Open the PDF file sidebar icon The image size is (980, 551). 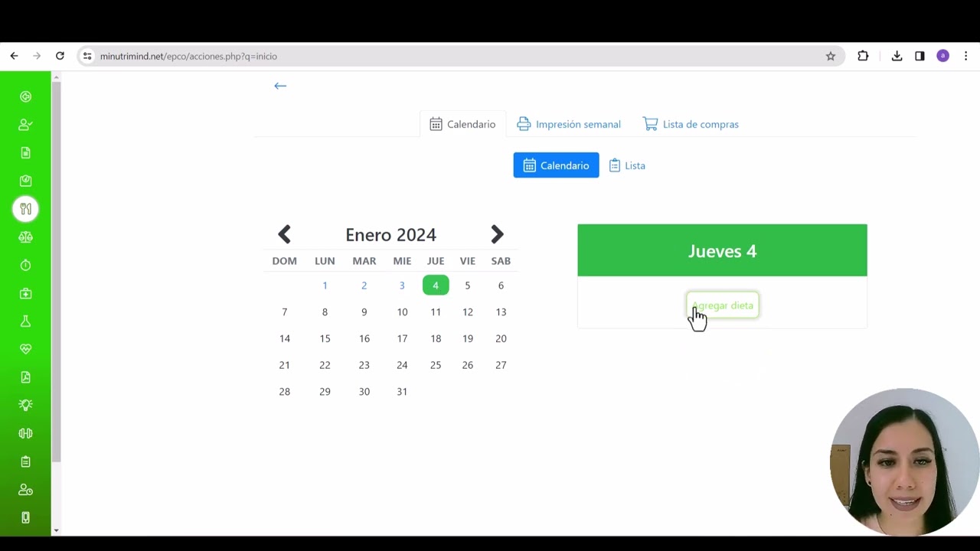25,377
